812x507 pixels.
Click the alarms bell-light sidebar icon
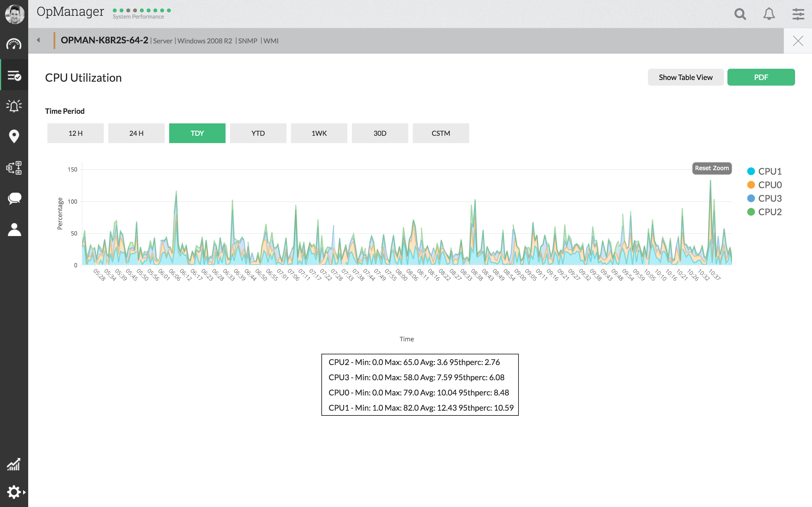point(14,106)
